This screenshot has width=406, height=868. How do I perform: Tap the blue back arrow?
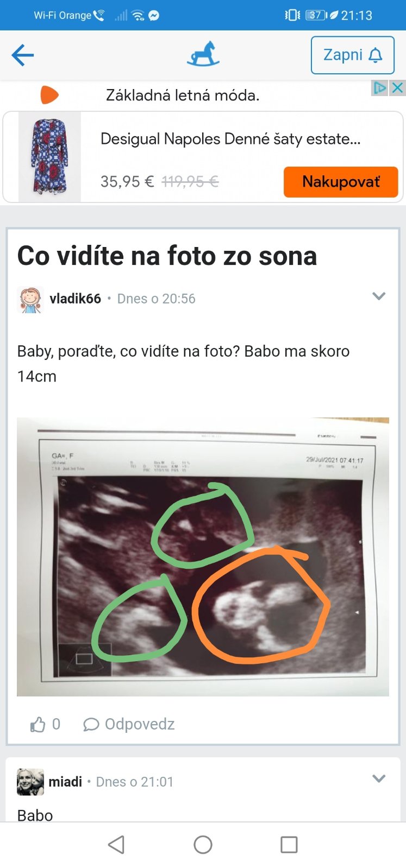23,55
